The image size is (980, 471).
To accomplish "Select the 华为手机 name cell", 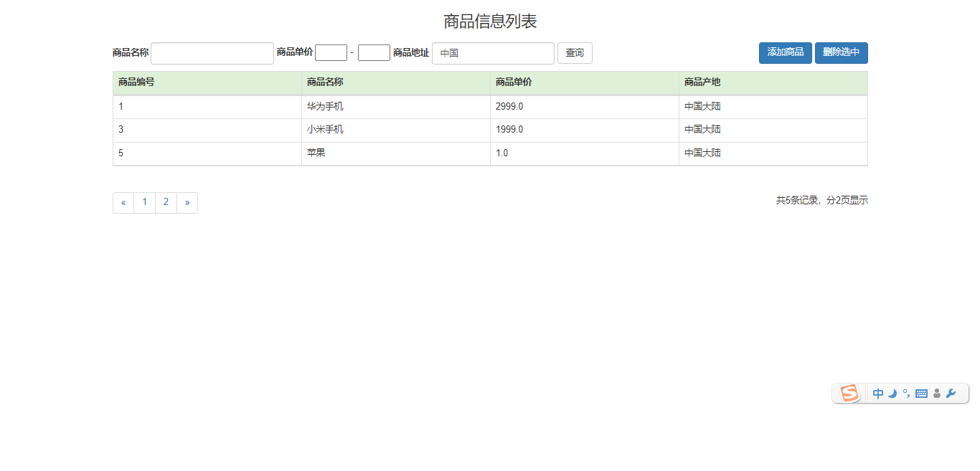I will coord(396,107).
